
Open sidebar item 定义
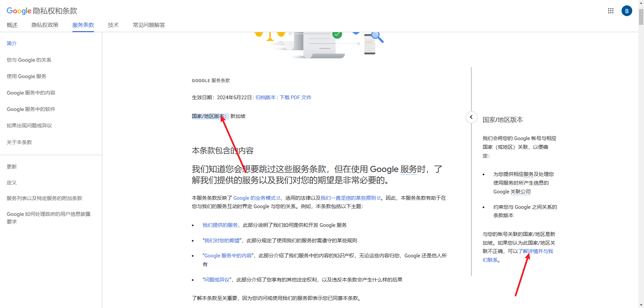pyautogui.click(x=12, y=183)
